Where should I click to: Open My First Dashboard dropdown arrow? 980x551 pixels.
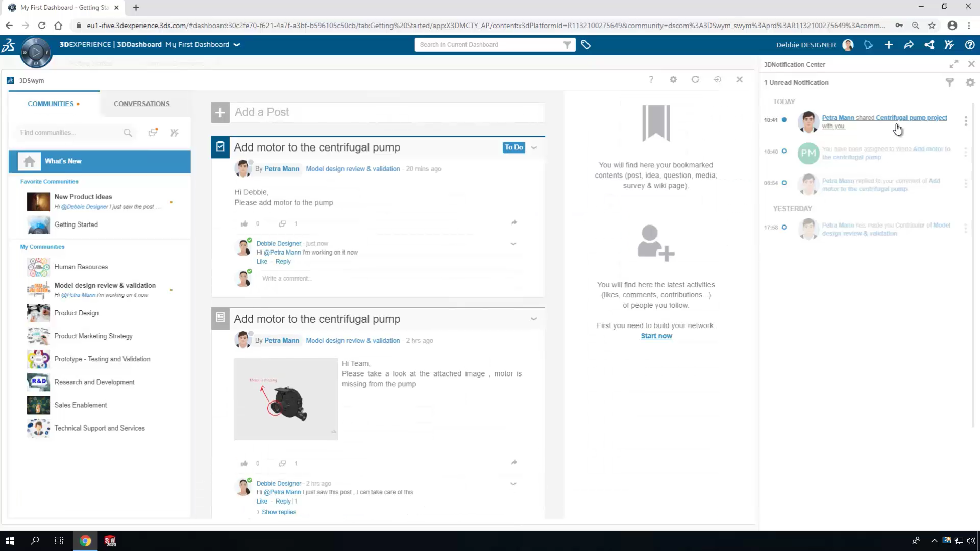(x=237, y=45)
